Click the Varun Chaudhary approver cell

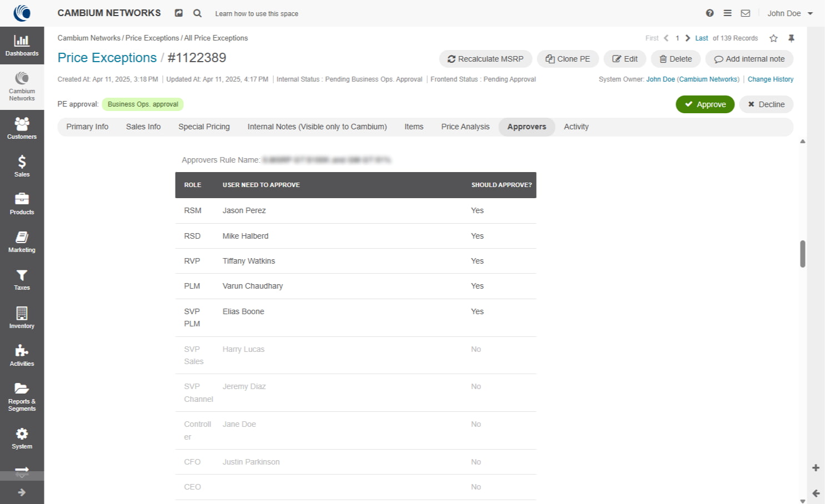pyautogui.click(x=253, y=286)
